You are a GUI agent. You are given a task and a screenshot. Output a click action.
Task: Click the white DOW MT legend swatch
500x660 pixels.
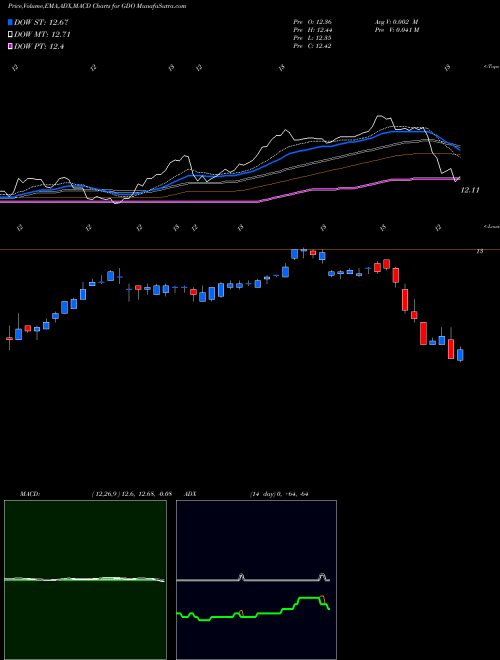pyautogui.click(x=11, y=35)
